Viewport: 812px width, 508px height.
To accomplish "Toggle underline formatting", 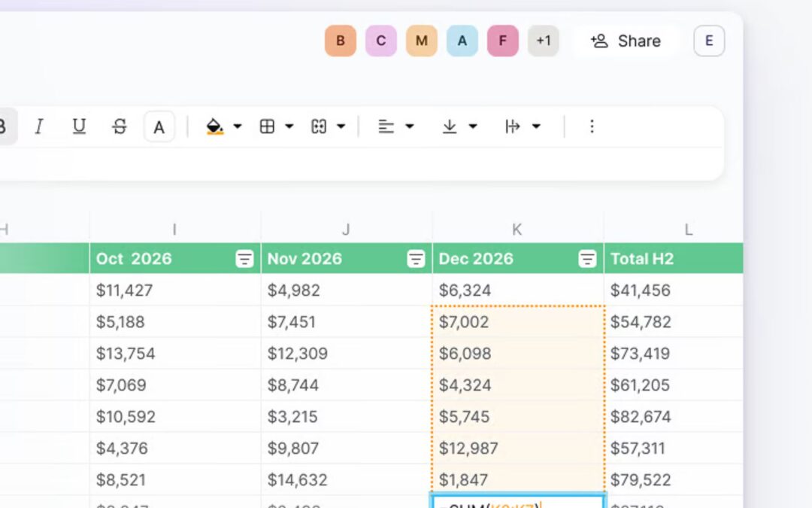I will (x=79, y=126).
